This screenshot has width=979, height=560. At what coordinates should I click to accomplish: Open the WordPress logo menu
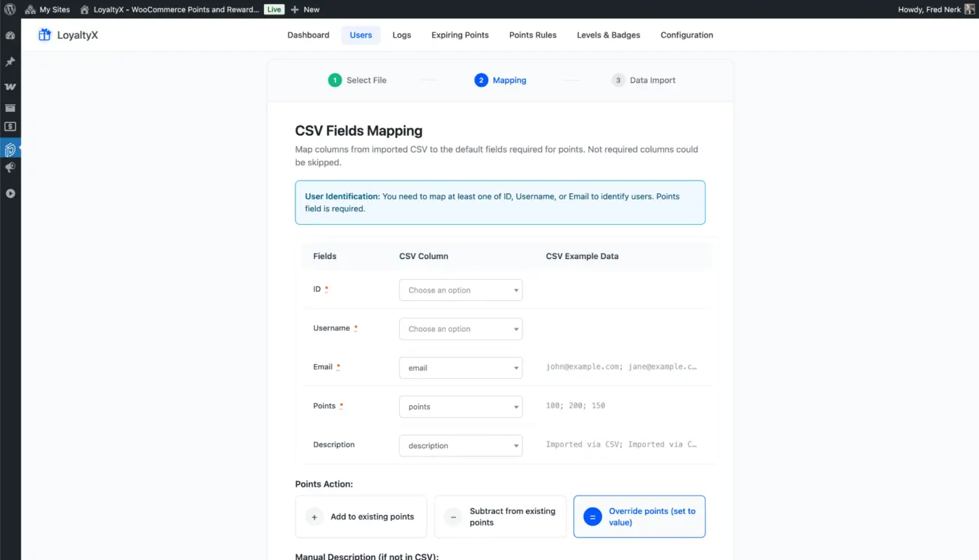(x=10, y=9)
